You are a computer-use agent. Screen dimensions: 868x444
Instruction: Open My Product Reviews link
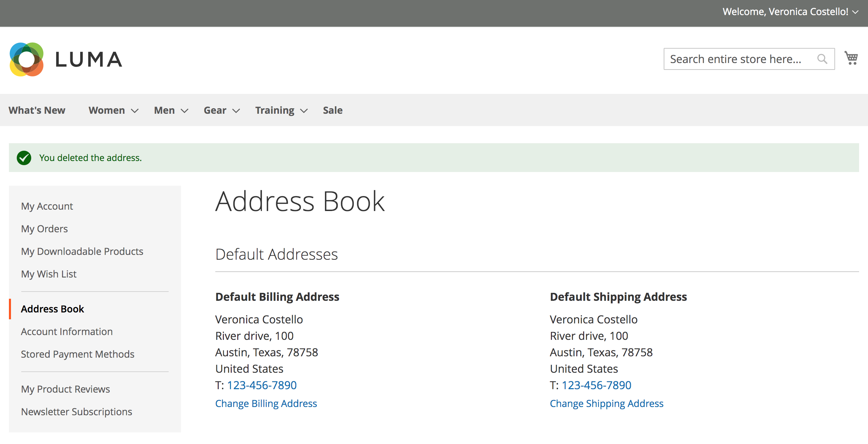[x=65, y=389]
